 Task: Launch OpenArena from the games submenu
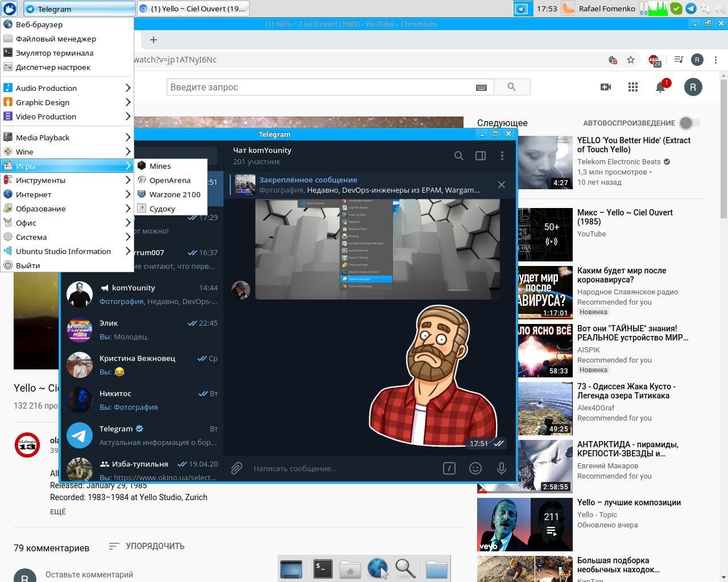pos(171,180)
